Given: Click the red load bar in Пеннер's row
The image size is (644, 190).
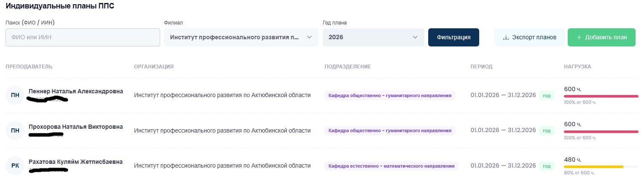Looking at the screenshot, I should pyautogui.click(x=601, y=96).
